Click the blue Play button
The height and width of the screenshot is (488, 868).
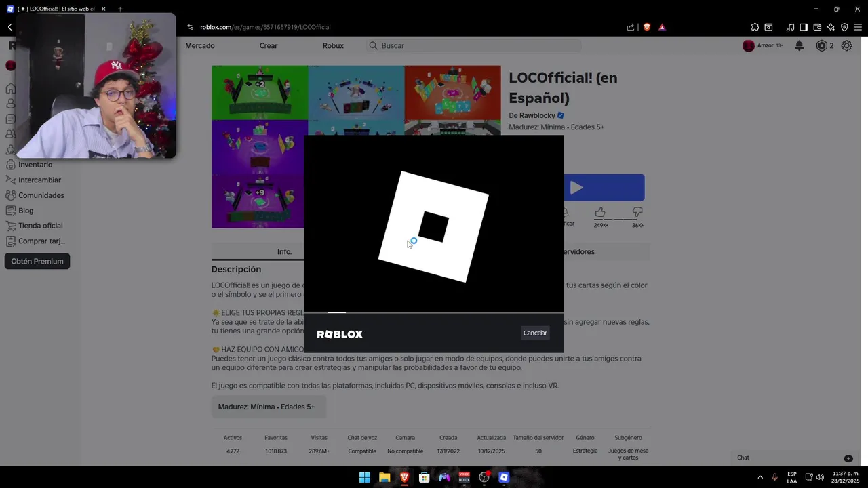tap(604, 188)
